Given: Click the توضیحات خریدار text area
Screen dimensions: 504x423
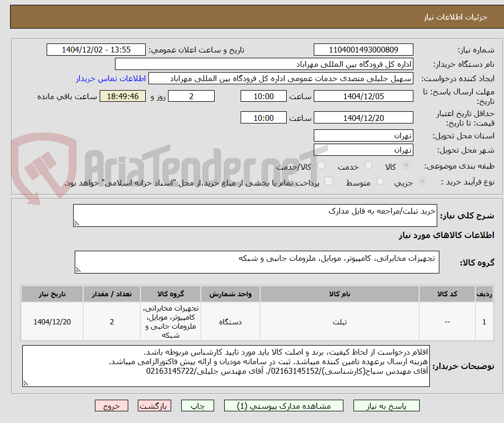Looking at the screenshot, I should pyautogui.click(x=226, y=366).
